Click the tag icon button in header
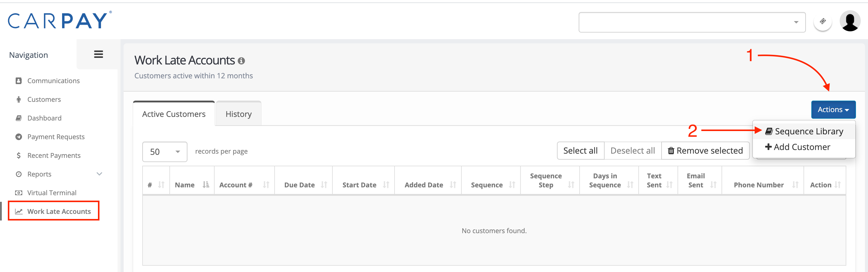Viewport: 868px width, 272px height. pyautogui.click(x=822, y=22)
